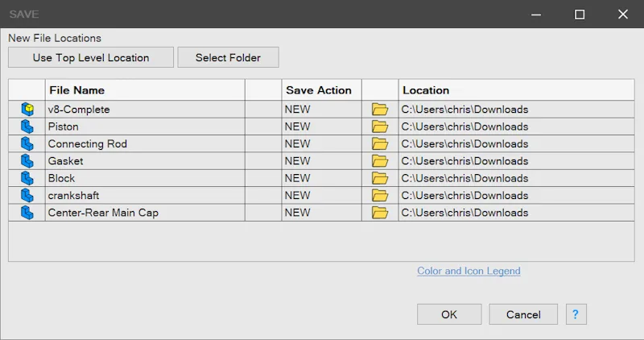Click the Piston part icon
Viewport: 644px width, 340px height.
(27, 126)
